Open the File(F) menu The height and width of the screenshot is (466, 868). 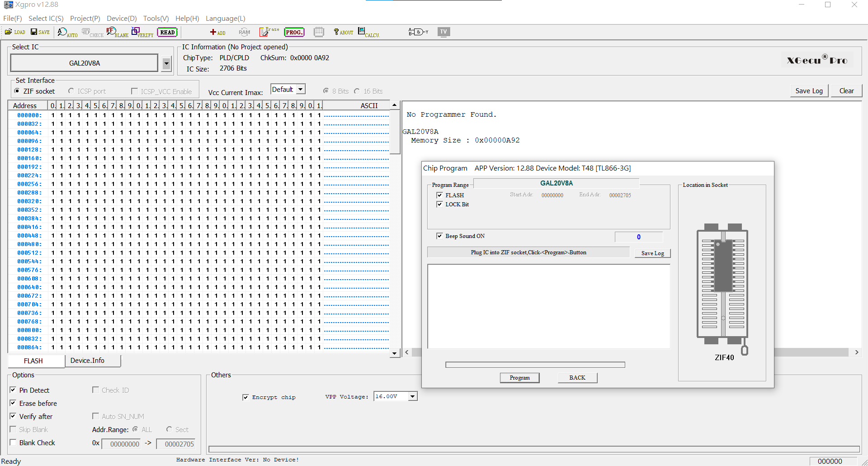(x=13, y=19)
